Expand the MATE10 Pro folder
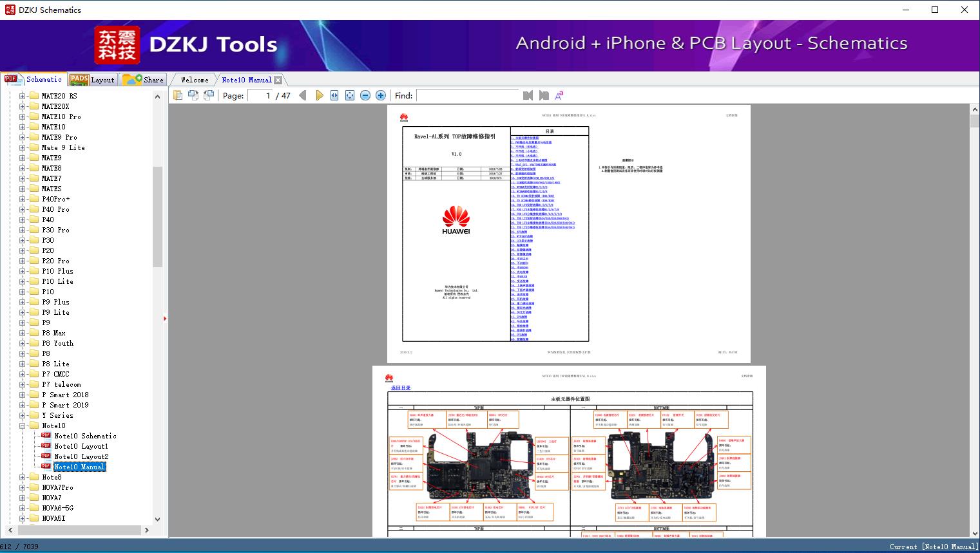980x553 pixels. pos(23,117)
